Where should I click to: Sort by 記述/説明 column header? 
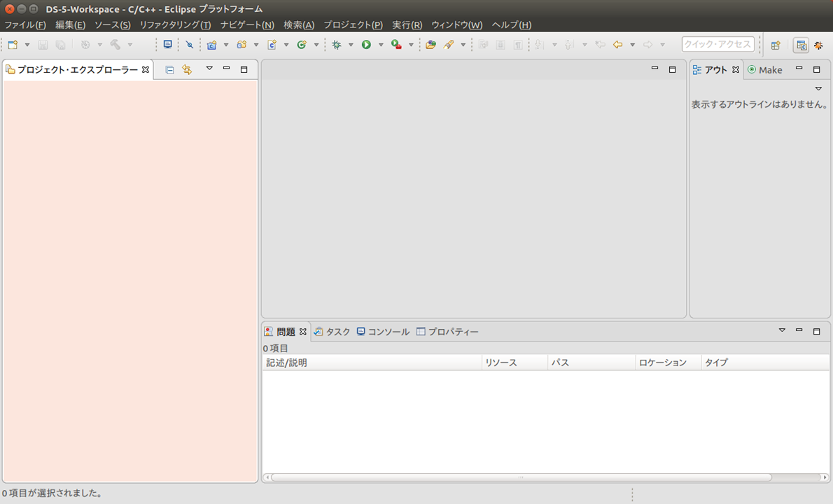372,363
